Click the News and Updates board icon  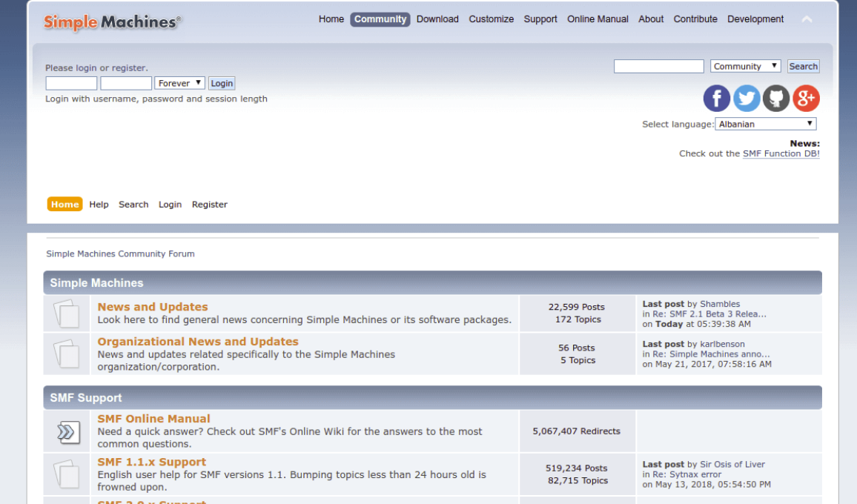pyautogui.click(x=67, y=314)
